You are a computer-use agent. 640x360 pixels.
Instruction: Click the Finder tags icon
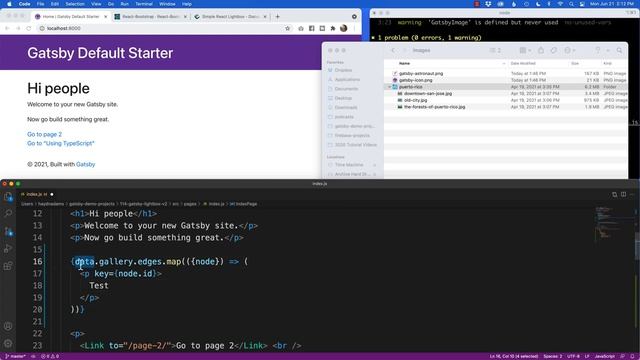(554, 50)
